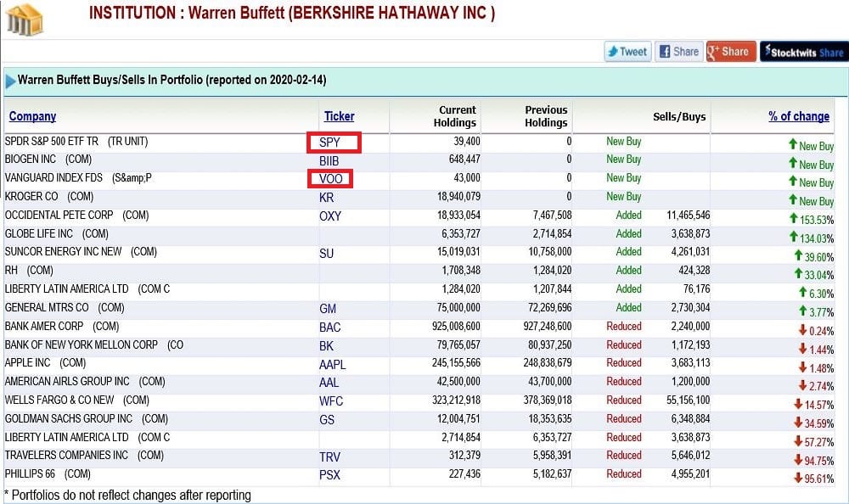Select the GENERAL MTRS CO company name
The width and height of the screenshot is (849, 504).
tap(47, 307)
